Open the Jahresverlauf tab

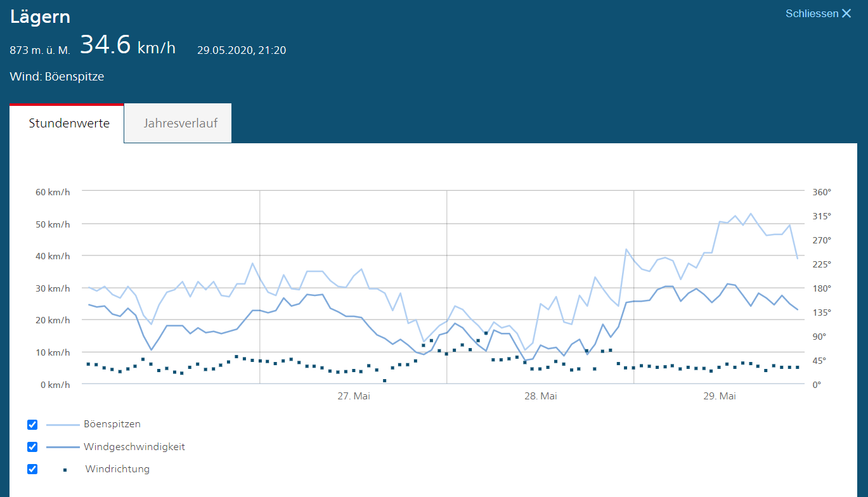[x=180, y=123]
